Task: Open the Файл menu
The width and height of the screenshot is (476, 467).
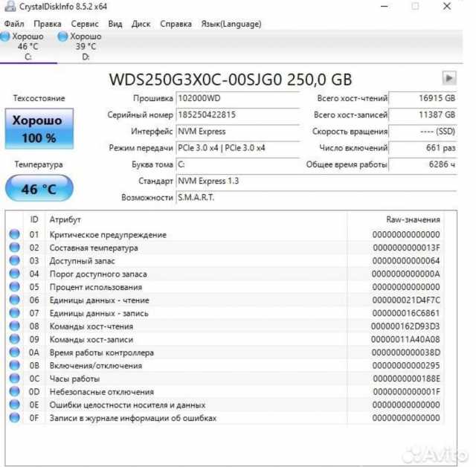Action: point(14,24)
